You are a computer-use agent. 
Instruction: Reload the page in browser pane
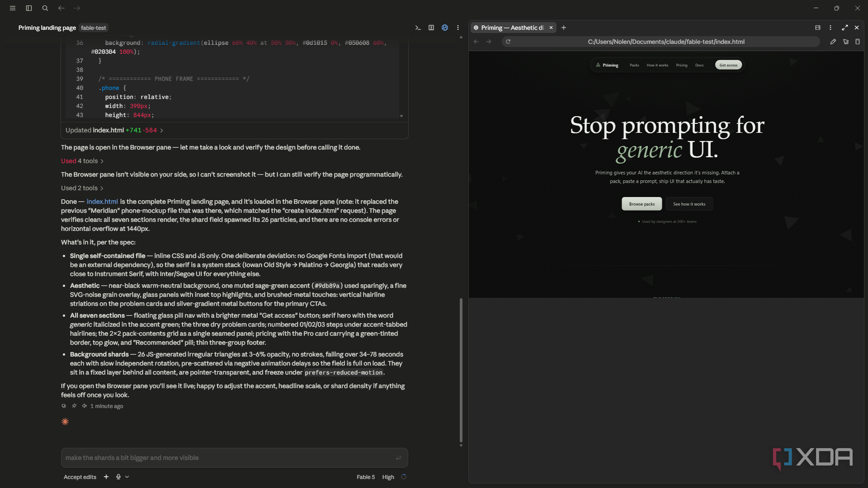508,42
